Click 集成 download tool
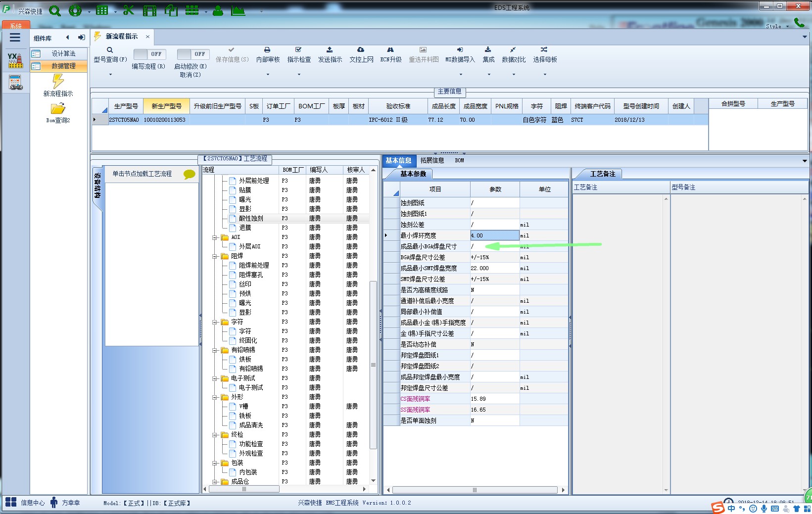Screen dimensions: 812x514 tap(488, 55)
